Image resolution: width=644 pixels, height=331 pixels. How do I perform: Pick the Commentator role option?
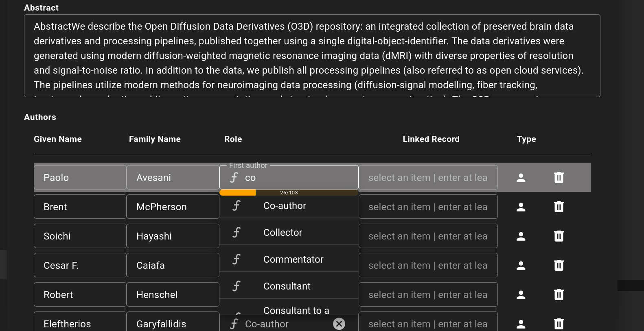tap(289, 259)
